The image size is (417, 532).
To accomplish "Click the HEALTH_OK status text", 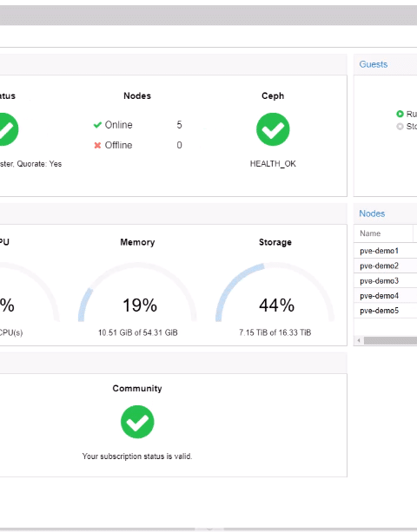I will tap(273, 164).
